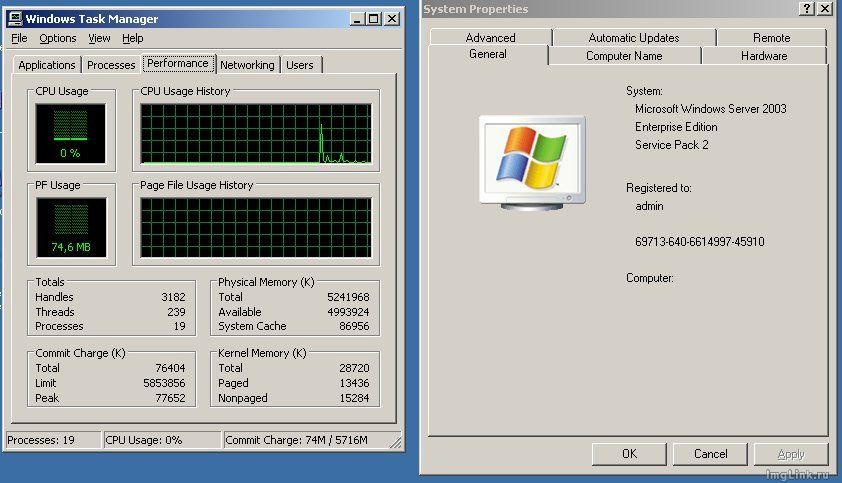Viewport: 842px width, 483px height.
Task: Click Cancel in System Properties
Action: coord(710,454)
